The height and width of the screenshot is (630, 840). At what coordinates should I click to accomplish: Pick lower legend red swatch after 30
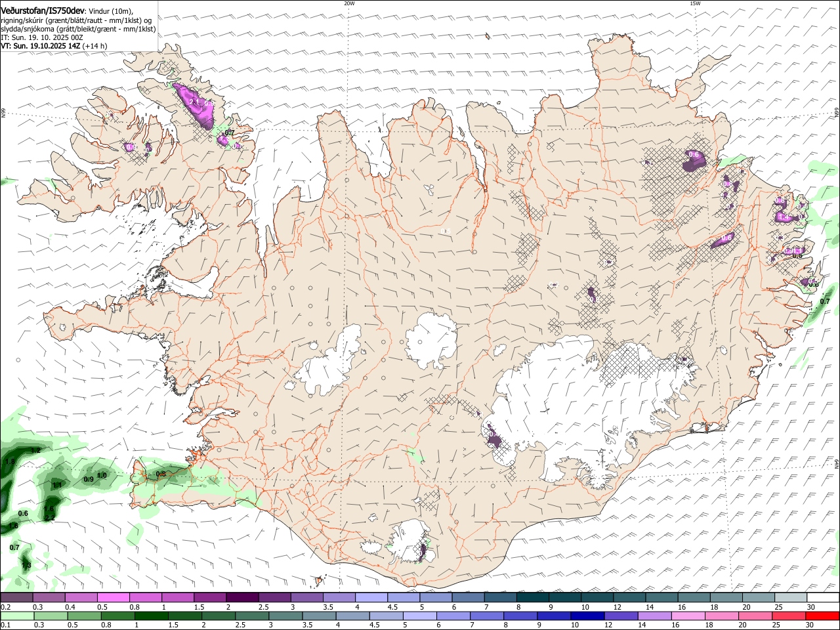(823, 616)
